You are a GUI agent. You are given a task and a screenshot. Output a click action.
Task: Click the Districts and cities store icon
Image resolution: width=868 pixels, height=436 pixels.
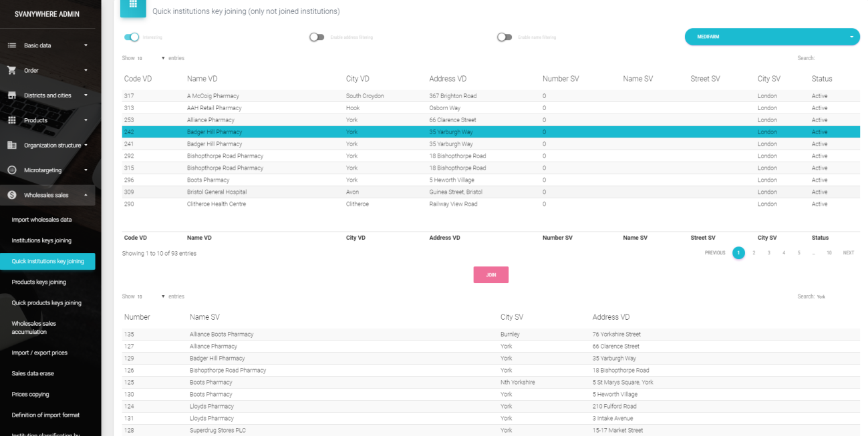click(x=11, y=95)
